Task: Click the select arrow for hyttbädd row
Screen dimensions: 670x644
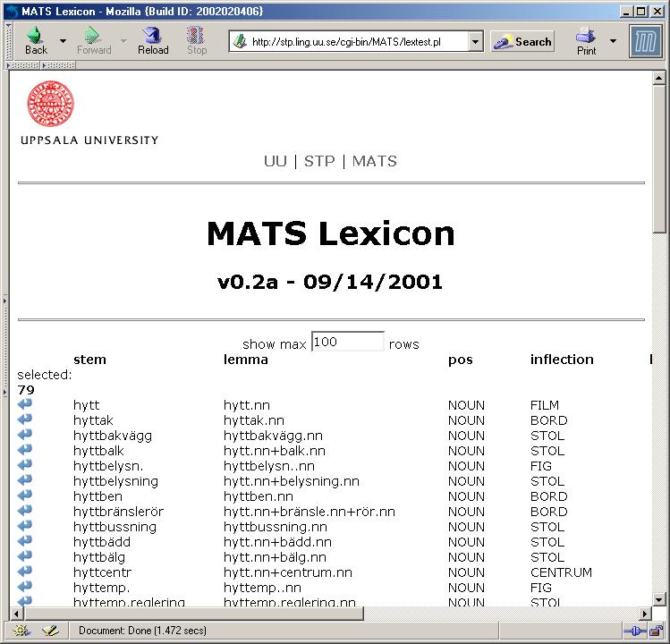Action: click(x=25, y=540)
